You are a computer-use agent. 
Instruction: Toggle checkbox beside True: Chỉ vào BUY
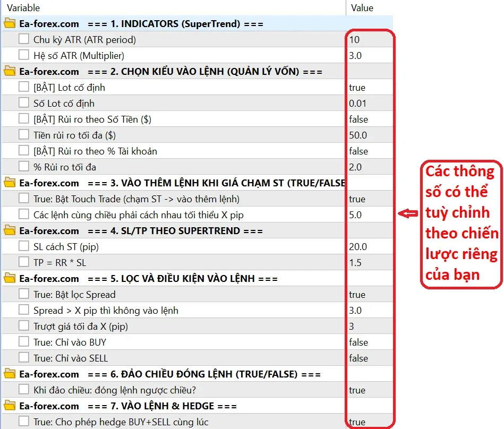24,341
